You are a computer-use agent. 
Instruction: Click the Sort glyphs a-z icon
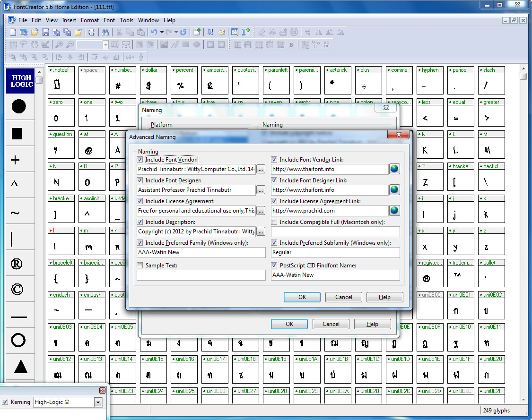pos(210,32)
